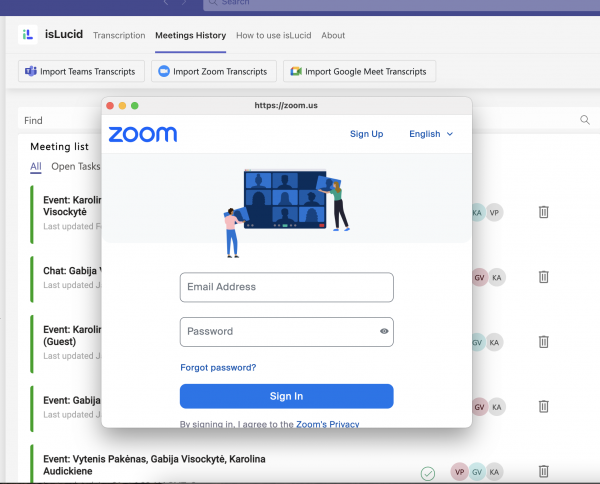Click KA avatar in Vytenis Pakėnas event row
600x484 pixels.
494,472
